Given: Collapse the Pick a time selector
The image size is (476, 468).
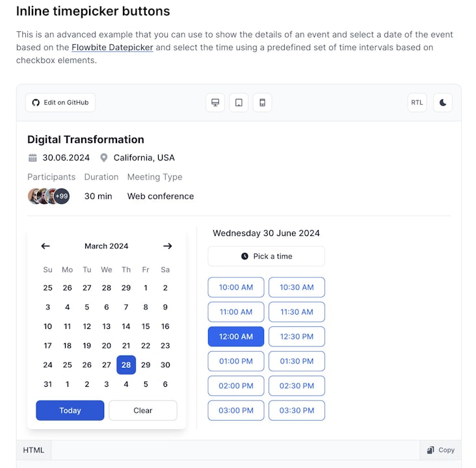Looking at the screenshot, I should point(267,256).
